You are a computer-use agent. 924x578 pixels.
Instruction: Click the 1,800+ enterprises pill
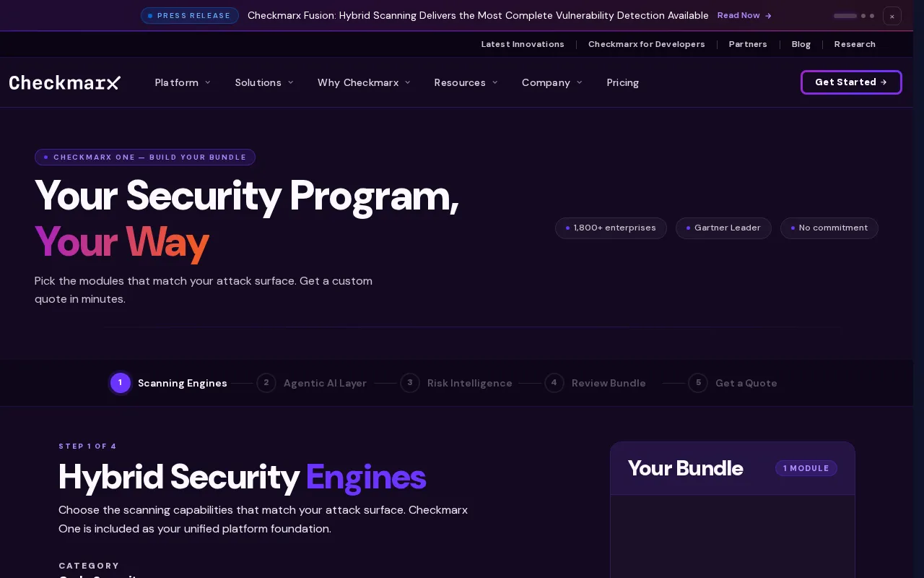611,228
